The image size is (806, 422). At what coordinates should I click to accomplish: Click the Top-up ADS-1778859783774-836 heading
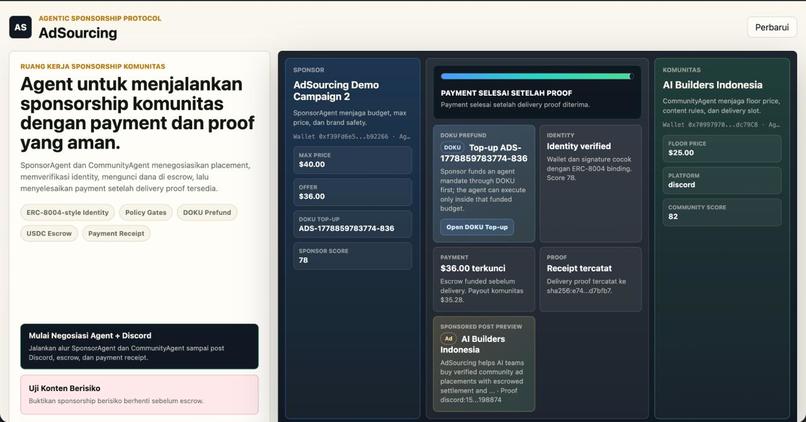click(x=484, y=153)
